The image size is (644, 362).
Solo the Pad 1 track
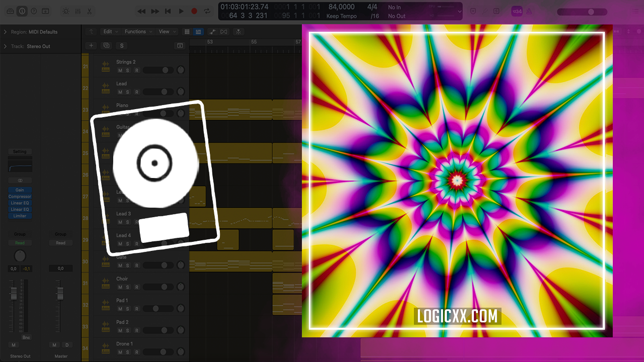pyautogui.click(x=128, y=309)
